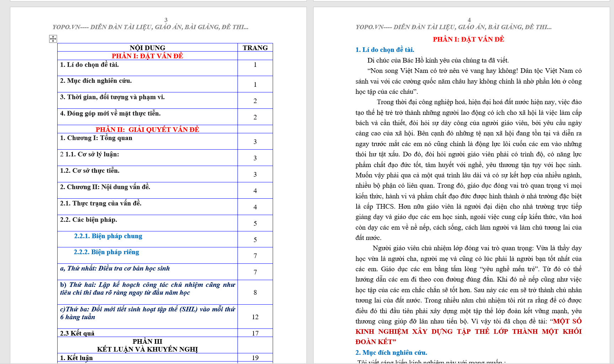The image size is (614, 364).
Task: Click '1. Chương I: Tổng quan' table entry
Action: (96, 138)
